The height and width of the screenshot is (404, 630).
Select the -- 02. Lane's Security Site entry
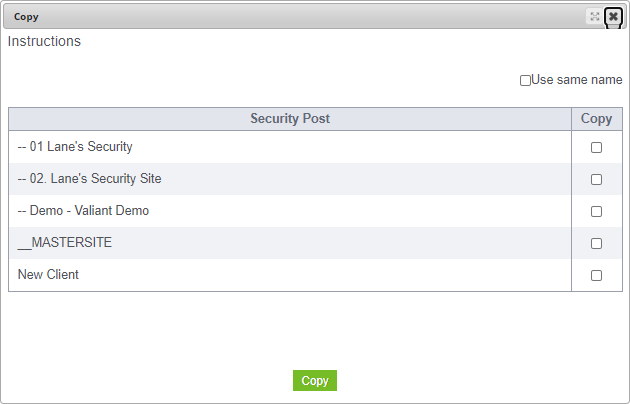(90, 178)
